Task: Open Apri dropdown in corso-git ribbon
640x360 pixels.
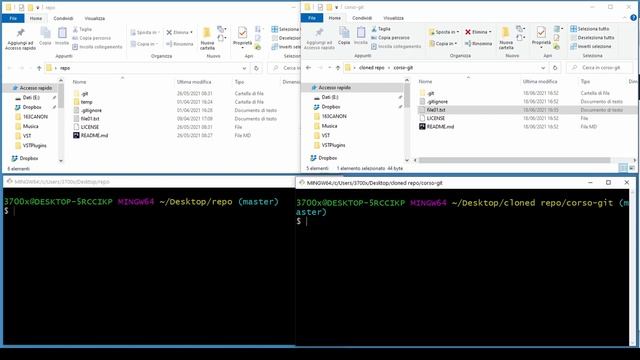Action: 558,29
